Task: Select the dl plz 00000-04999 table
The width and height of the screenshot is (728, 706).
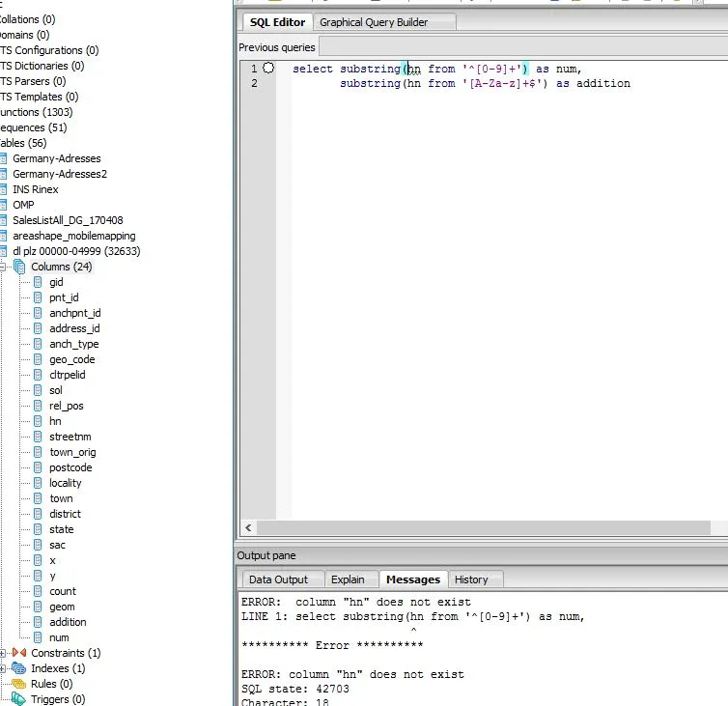Action: 76,251
